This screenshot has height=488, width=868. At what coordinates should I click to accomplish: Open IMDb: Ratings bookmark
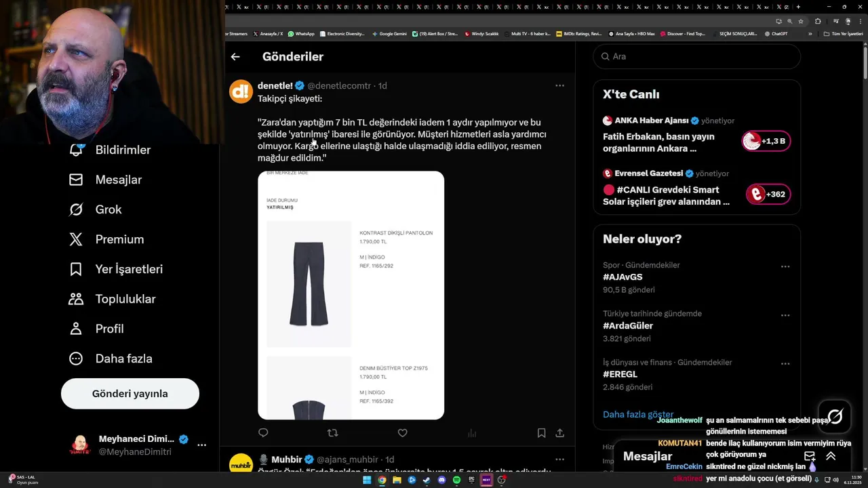[x=578, y=33]
